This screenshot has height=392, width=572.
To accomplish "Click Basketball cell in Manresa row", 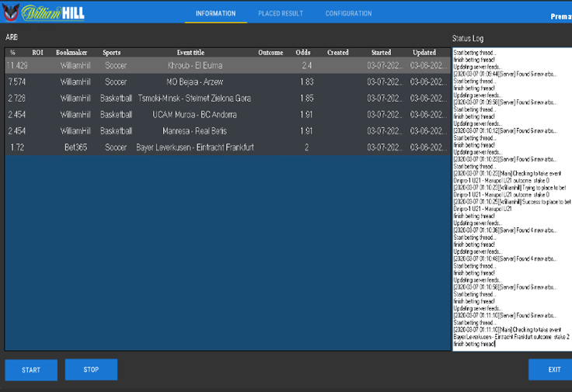I will coord(117,131).
